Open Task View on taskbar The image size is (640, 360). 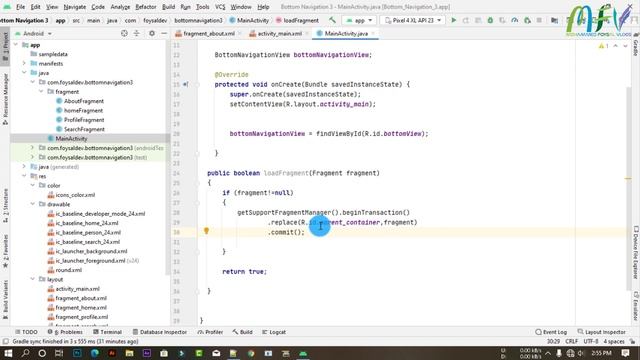click(x=59, y=353)
